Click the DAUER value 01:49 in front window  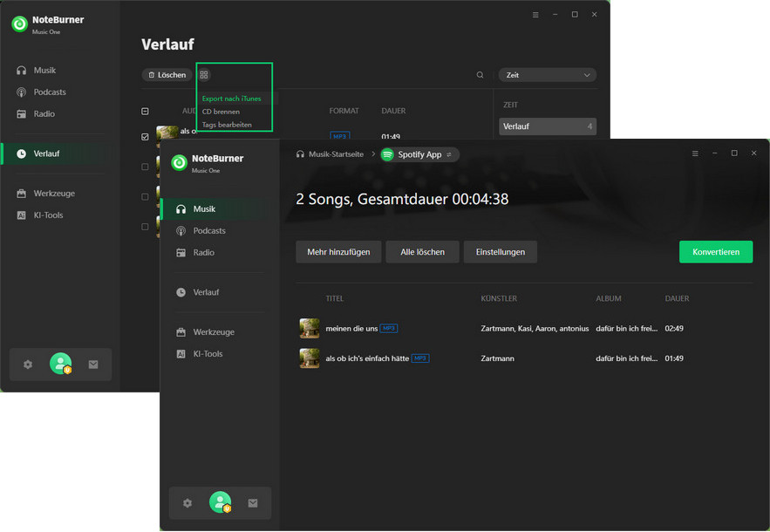point(674,358)
